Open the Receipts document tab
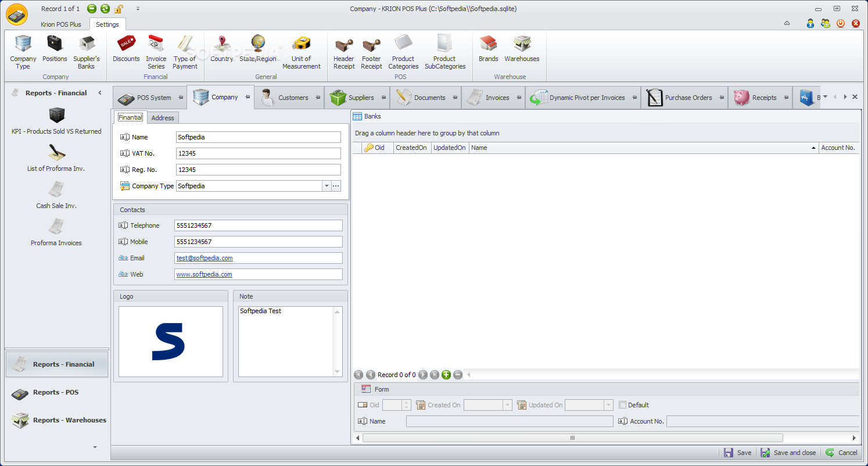 pyautogui.click(x=761, y=98)
